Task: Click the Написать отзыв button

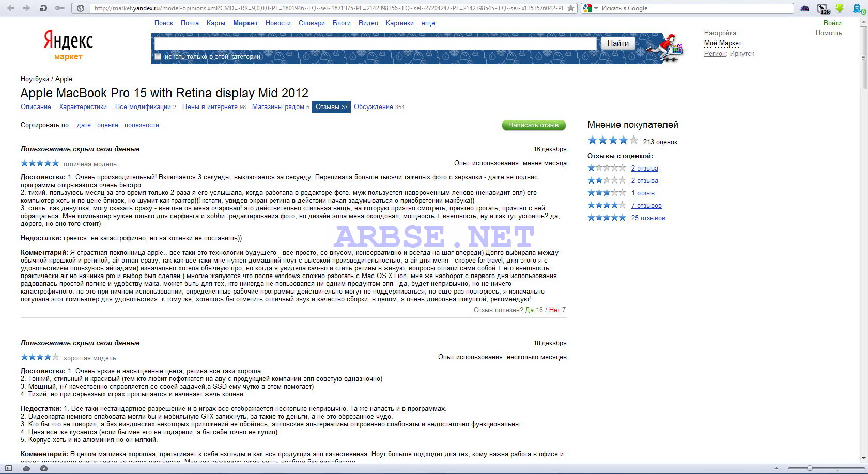Action: pos(534,125)
